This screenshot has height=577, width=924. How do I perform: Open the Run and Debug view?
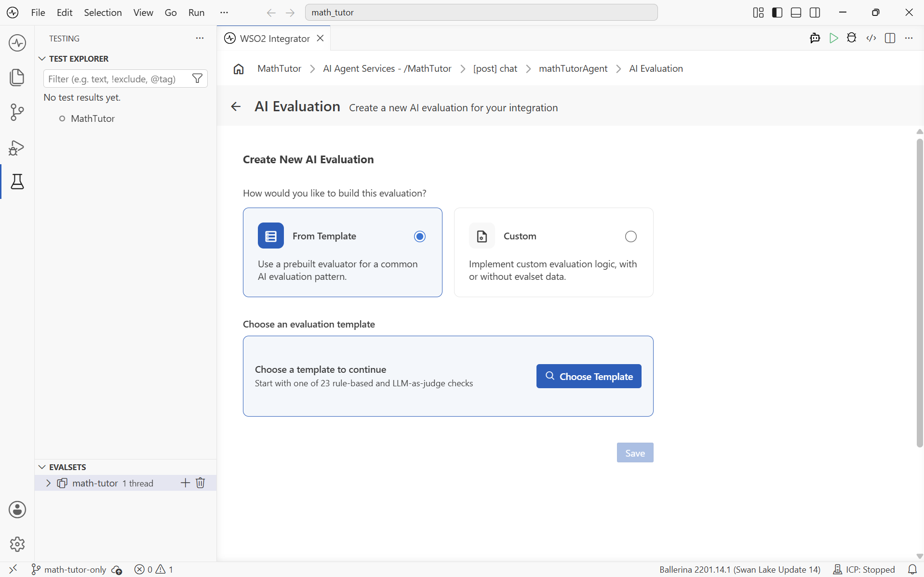click(x=17, y=147)
